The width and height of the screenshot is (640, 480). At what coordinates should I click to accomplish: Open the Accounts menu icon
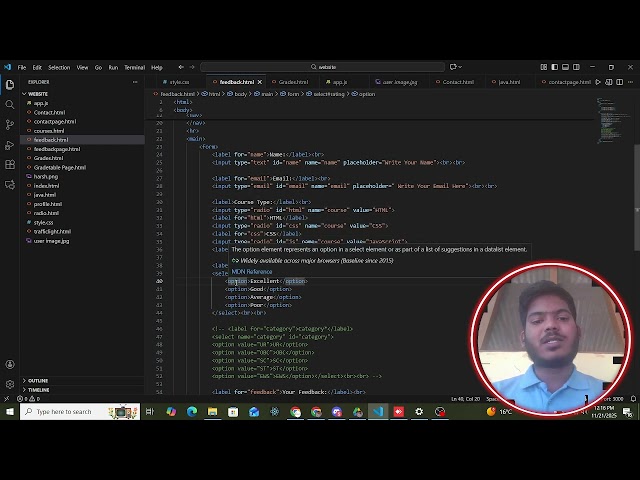10,364
